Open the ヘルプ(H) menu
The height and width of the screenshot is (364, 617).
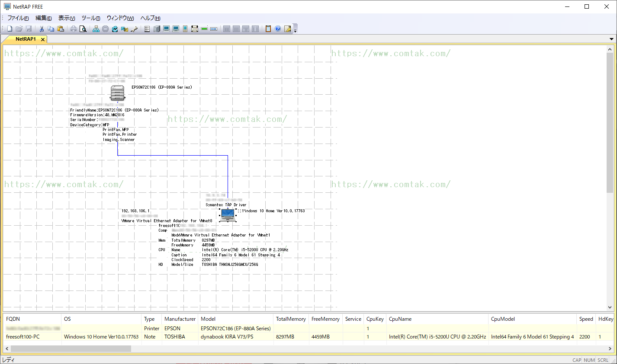tap(151, 18)
